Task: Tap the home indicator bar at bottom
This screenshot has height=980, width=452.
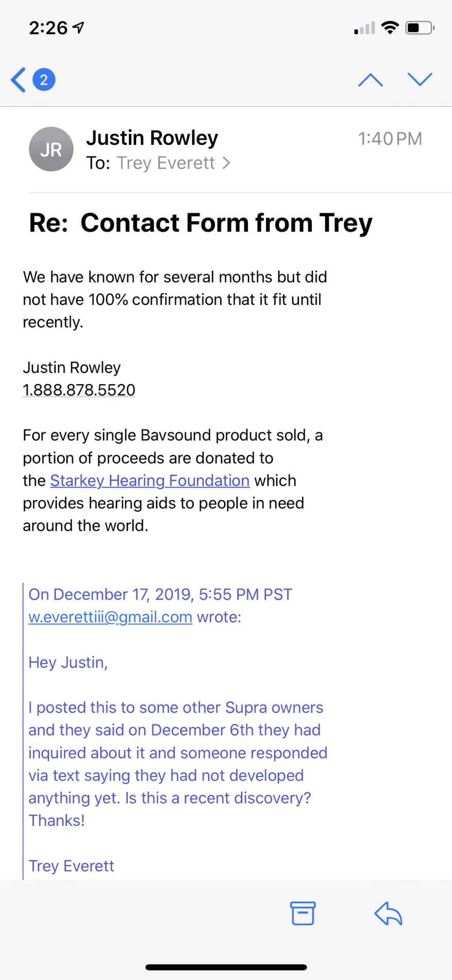Action: pyautogui.click(x=226, y=967)
